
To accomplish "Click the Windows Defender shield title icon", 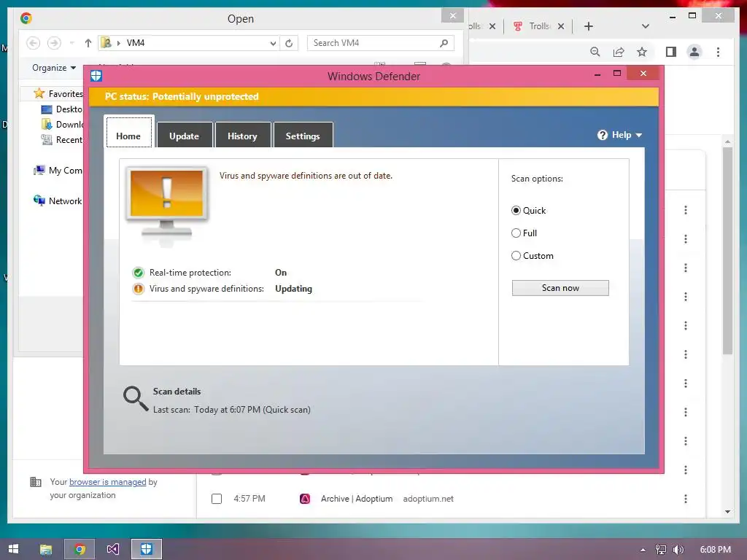I will click(96, 76).
